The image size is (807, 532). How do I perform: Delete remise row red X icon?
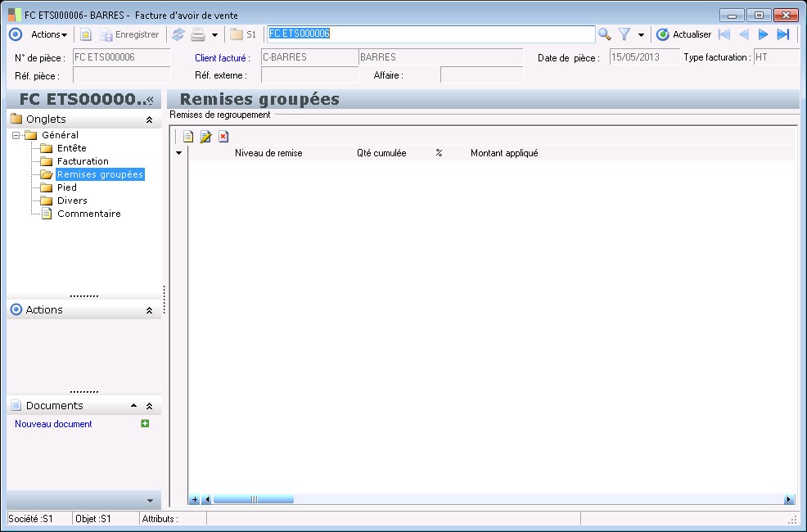point(223,137)
